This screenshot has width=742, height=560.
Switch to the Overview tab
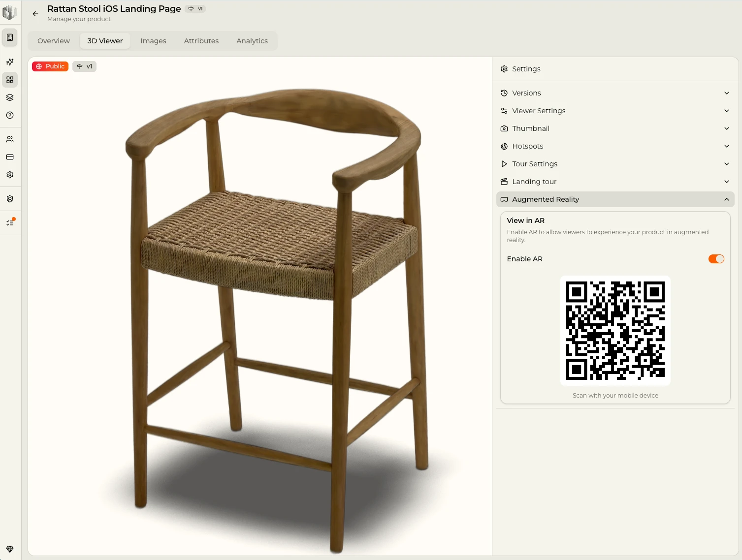(x=54, y=41)
